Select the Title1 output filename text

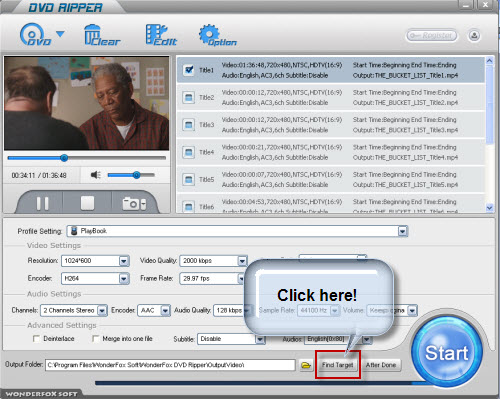[x=405, y=75]
